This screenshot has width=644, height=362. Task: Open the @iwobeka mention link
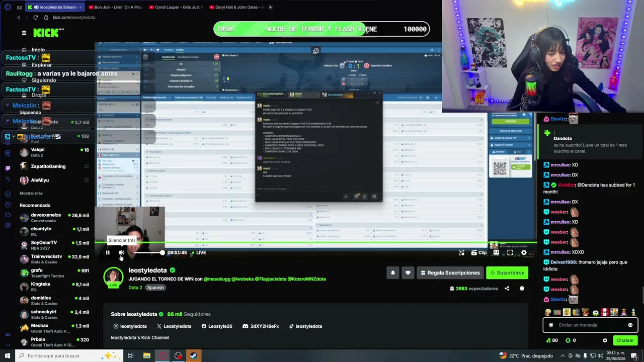242,279
